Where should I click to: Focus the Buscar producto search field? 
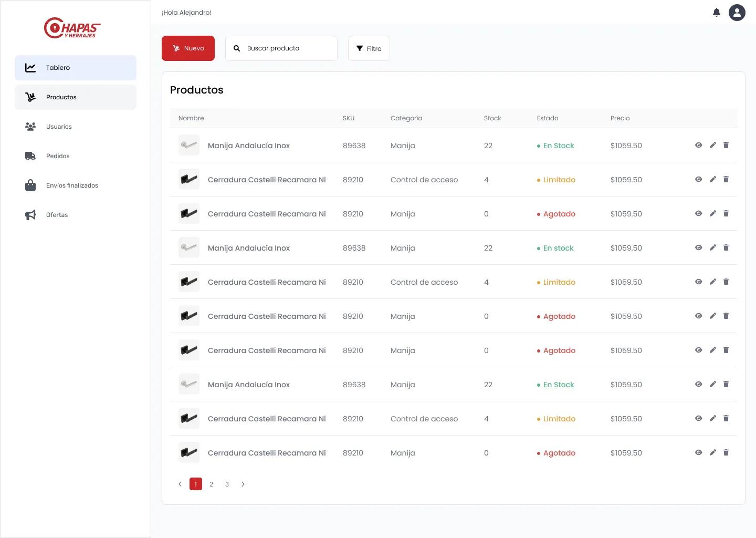pos(281,48)
